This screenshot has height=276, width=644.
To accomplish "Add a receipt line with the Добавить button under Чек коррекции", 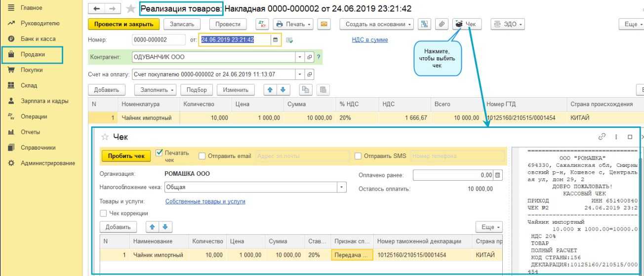I will click(x=119, y=227).
